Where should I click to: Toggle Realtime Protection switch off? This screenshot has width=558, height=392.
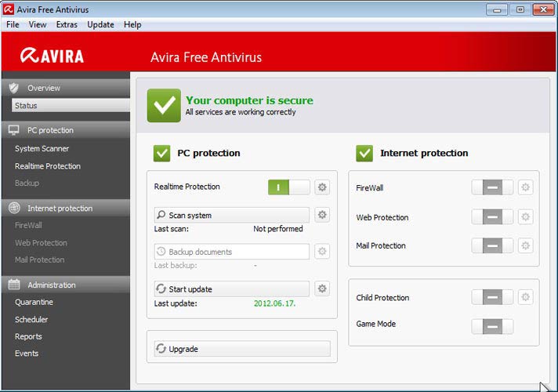tap(288, 187)
